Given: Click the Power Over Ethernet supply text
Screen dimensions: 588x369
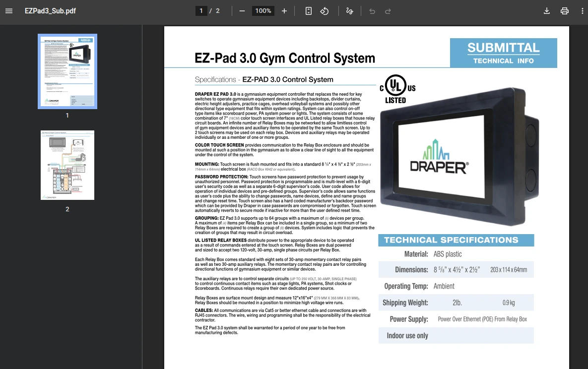Looking at the screenshot, I should (x=482, y=319).
